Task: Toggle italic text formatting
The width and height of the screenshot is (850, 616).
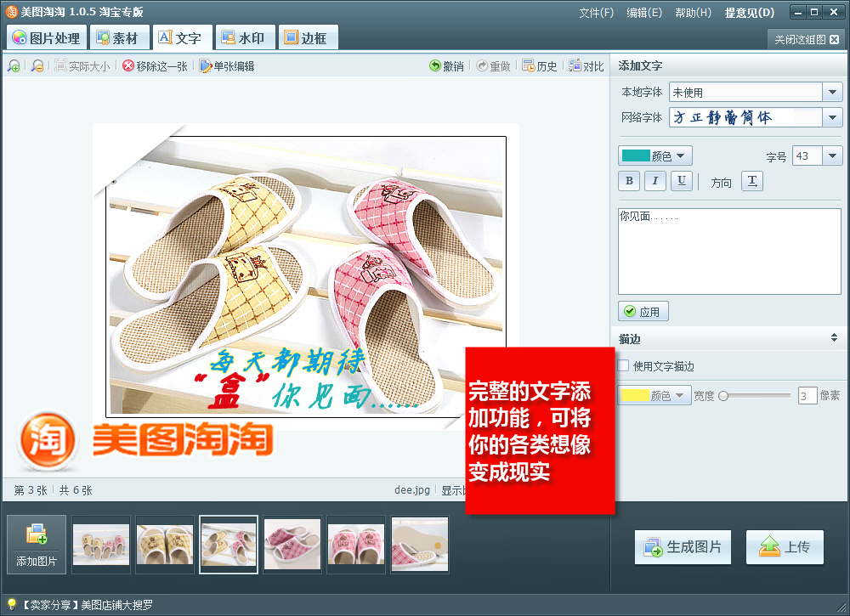Action: pos(654,181)
